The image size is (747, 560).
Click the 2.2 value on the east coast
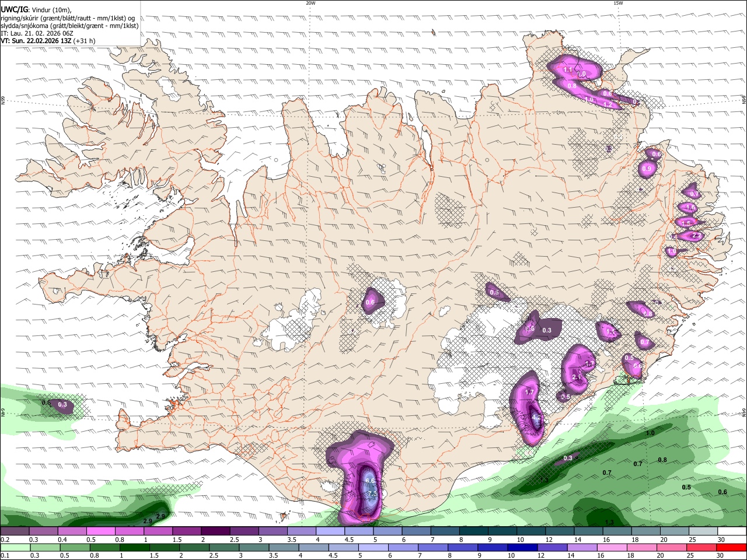pos(696,236)
